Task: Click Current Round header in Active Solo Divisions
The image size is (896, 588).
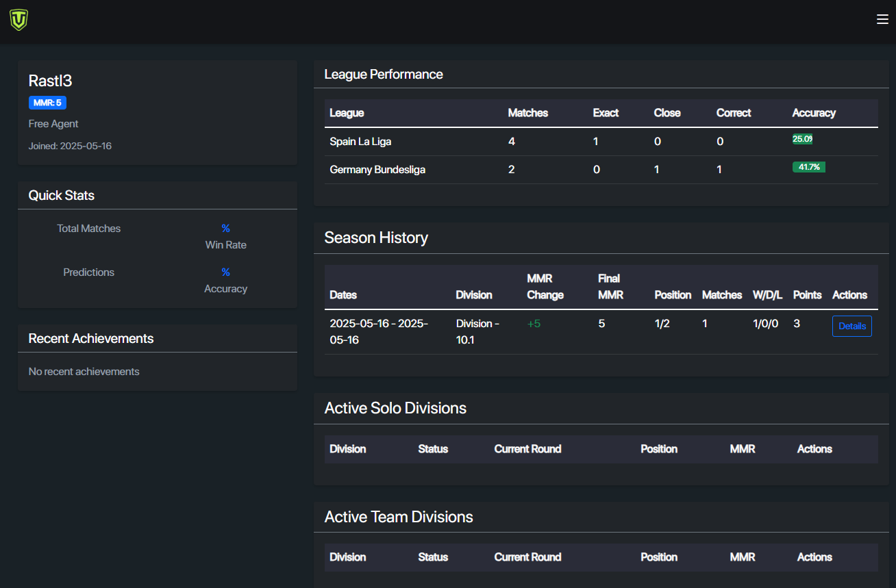Action: coord(527,449)
